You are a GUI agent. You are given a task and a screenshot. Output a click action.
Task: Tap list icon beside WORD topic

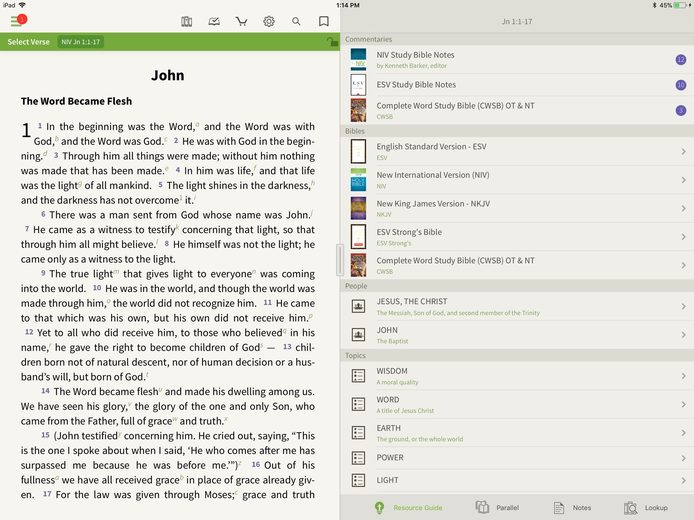pos(358,404)
